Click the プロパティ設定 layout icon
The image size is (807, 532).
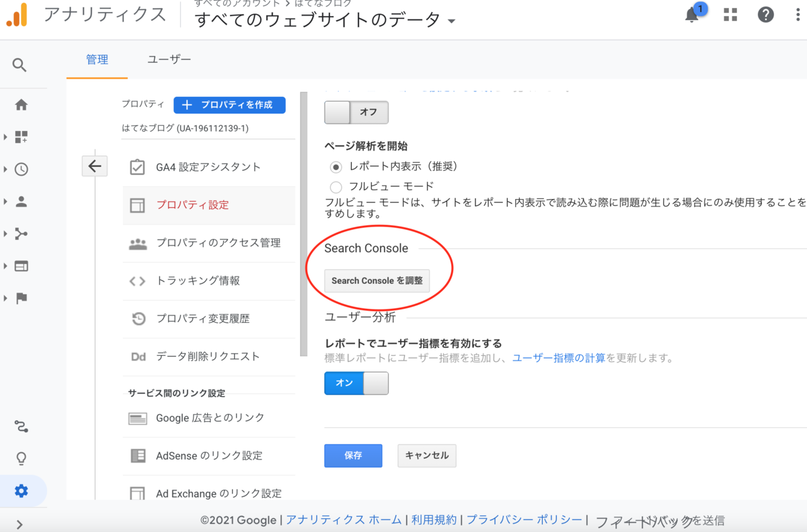tap(137, 205)
